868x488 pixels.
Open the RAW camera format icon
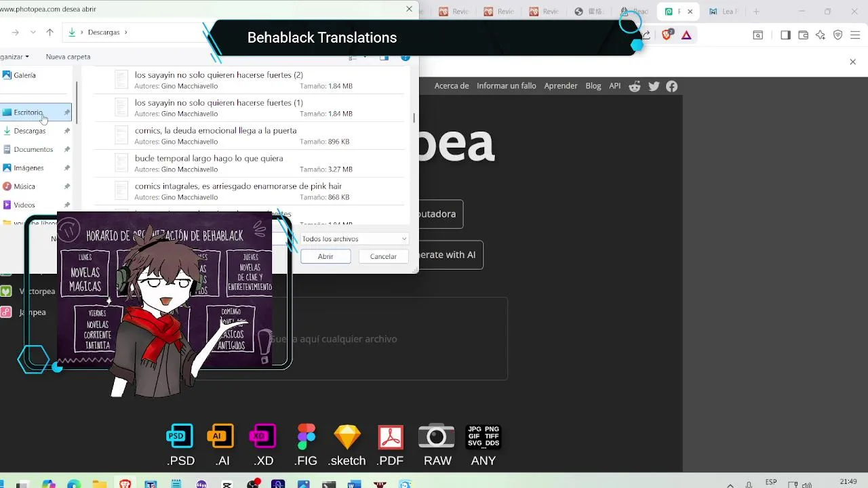coord(437,445)
